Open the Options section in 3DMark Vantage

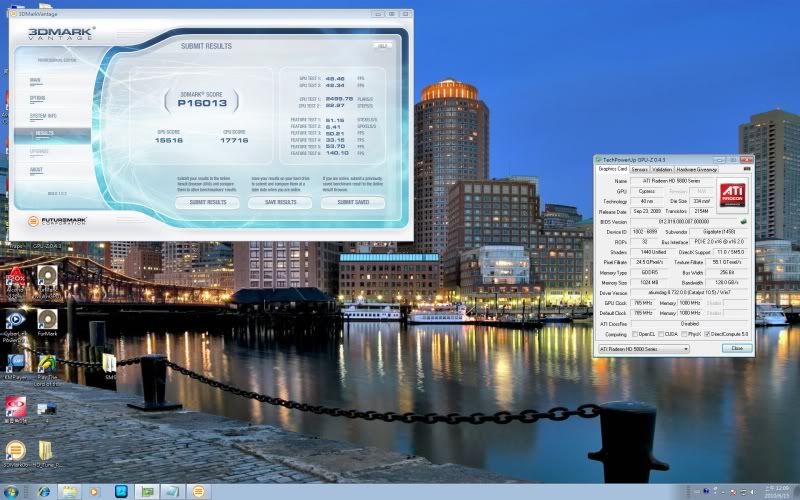(x=37, y=98)
